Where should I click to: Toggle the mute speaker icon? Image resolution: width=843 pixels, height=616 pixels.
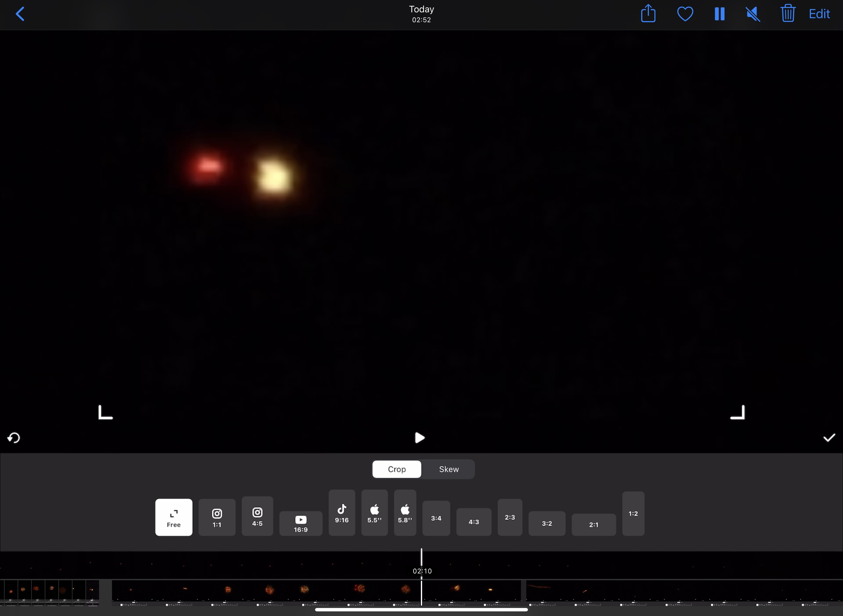tap(753, 14)
